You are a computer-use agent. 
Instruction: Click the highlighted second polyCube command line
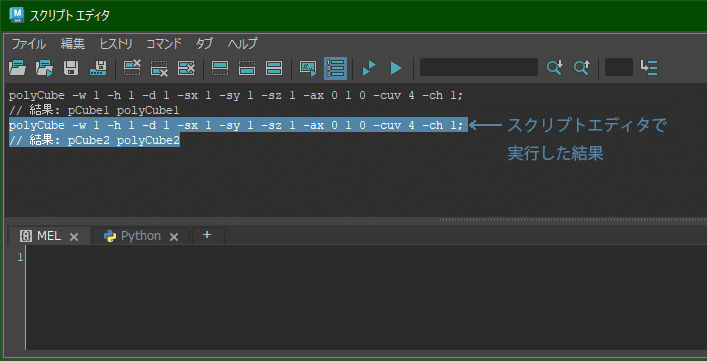tap(238, 125)
